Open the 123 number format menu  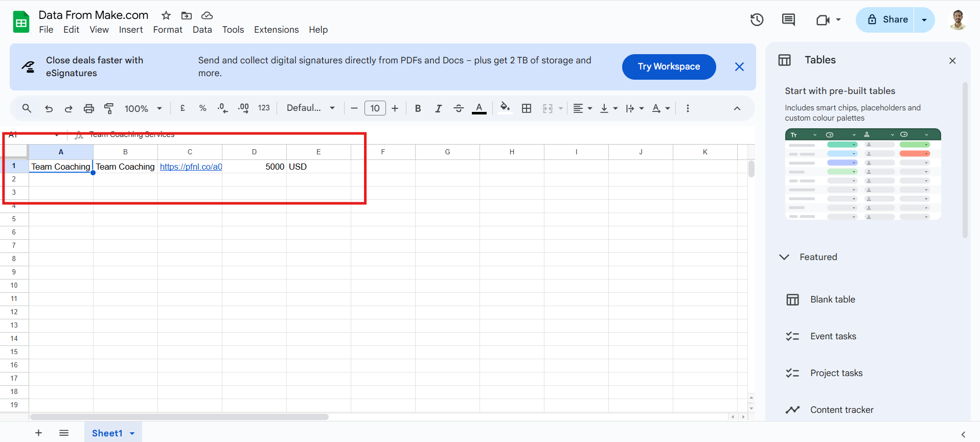[264, 108]
